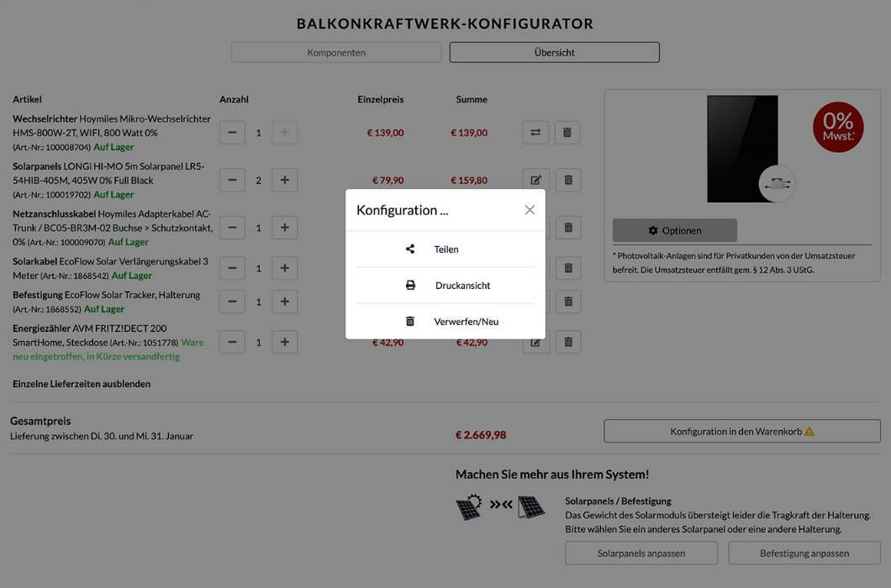
Task: Edit the LONGi Solarpanels row
Action: click(x=535, y=180)
